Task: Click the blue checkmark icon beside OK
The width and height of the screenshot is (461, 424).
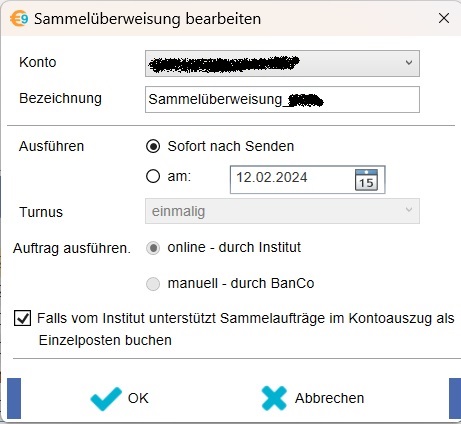Action: click(106, 398)
